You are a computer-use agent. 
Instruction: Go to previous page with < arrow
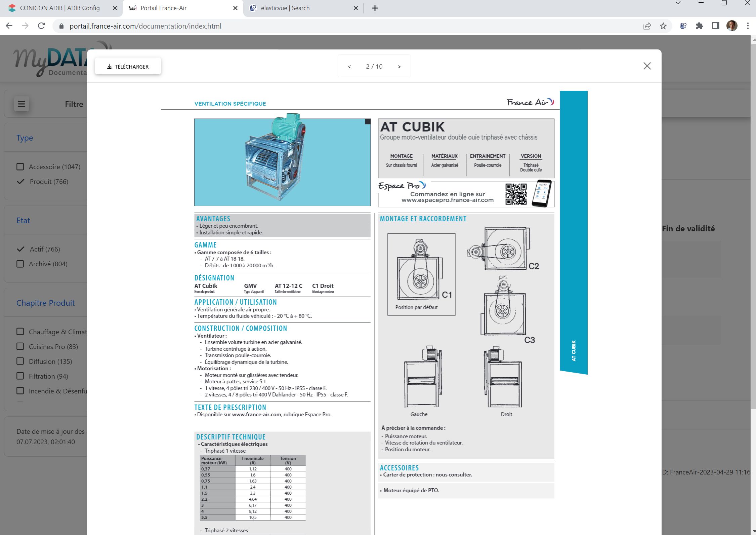click(349, 67)
